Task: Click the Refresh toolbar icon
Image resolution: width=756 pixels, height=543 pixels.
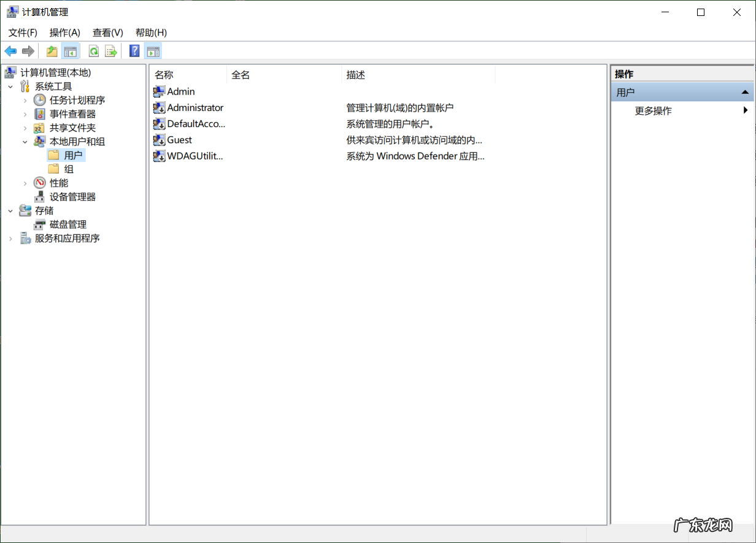Action: point(94,52)
